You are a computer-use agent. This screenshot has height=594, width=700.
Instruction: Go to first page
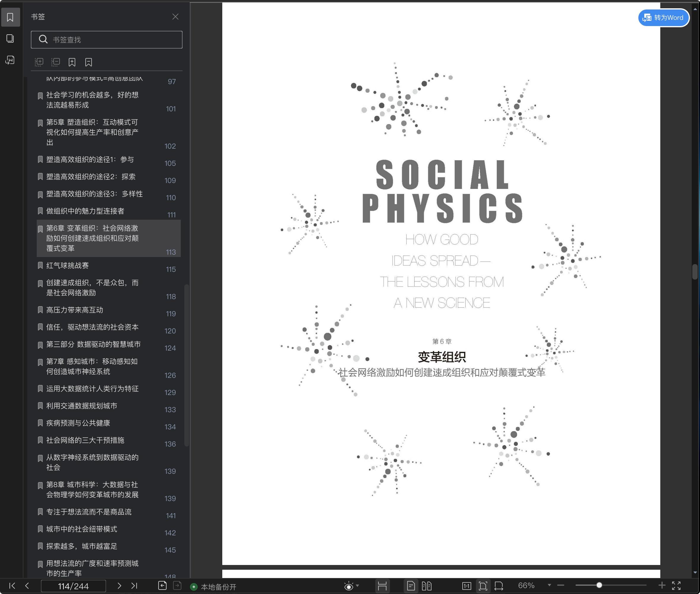[x=12, y=586]
